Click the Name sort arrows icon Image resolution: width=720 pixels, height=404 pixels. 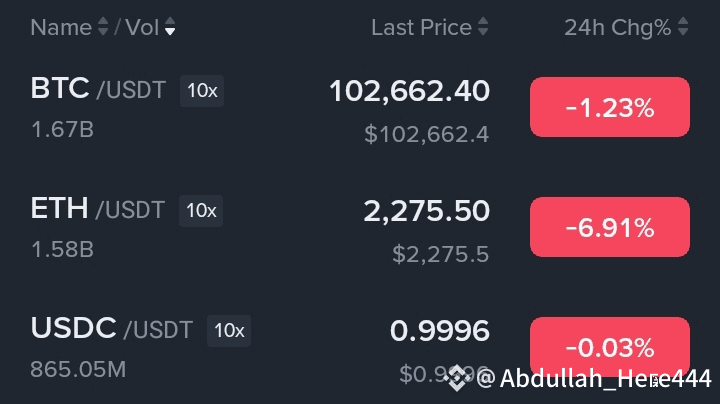(102, 28)
